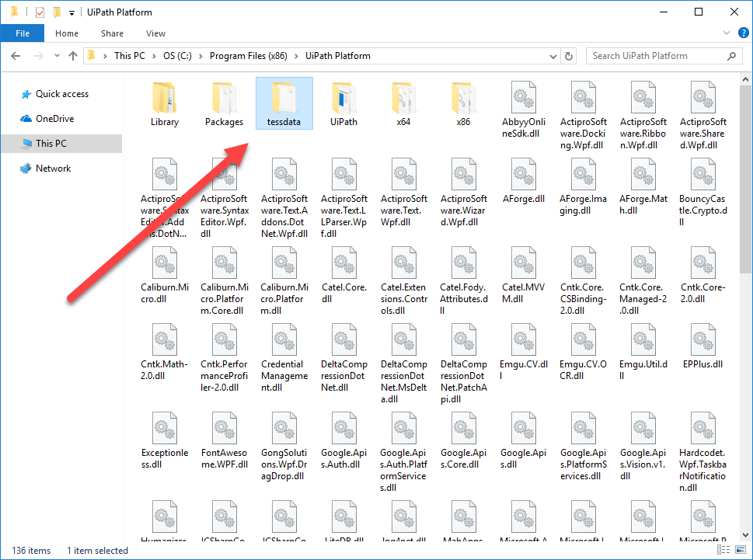Select the OneDrive icon in the sidebar
Screen dimensions: 753x560
(x=25, y=118)
